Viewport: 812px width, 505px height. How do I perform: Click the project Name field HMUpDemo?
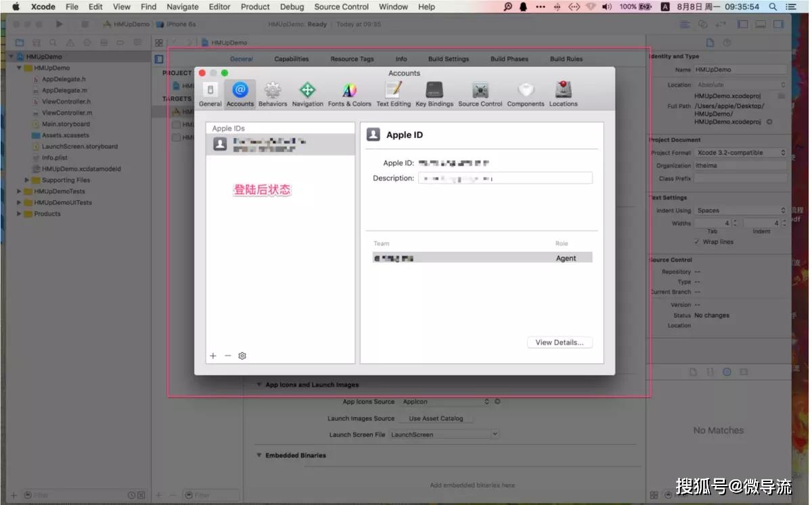pos(741,70)
